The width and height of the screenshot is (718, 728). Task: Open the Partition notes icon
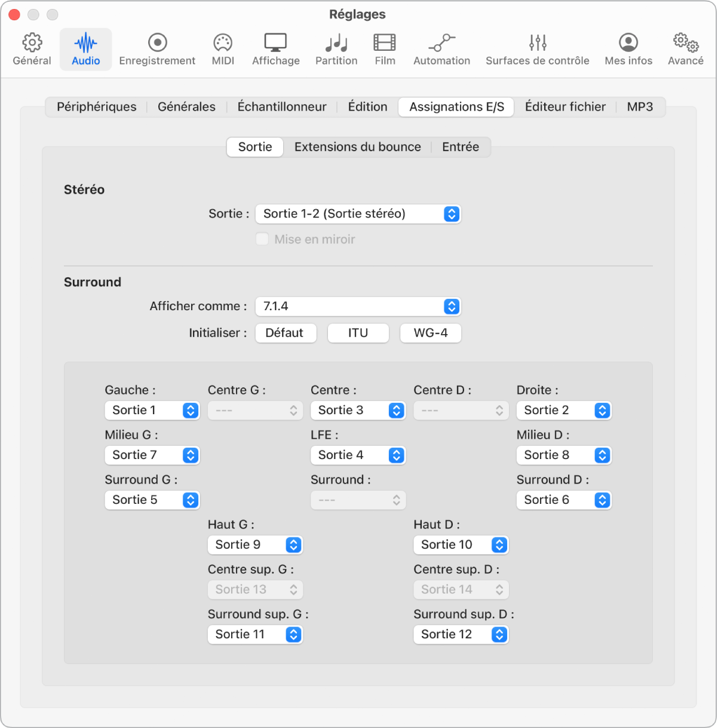[336, 42]
